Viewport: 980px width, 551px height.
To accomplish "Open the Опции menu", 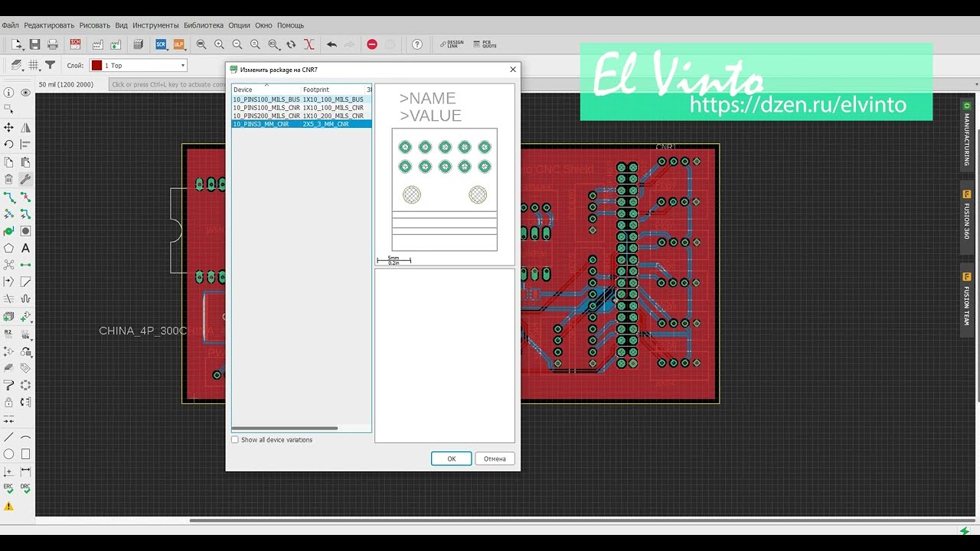I will 239,25.
